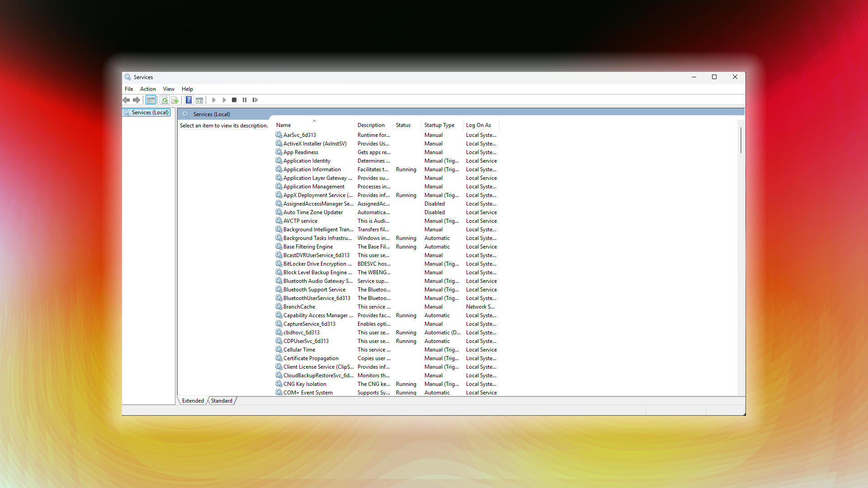This screenshot has width=868, height=488.
Task: Click the Forward arrow in the toolbar
Action: coord(136,100)
